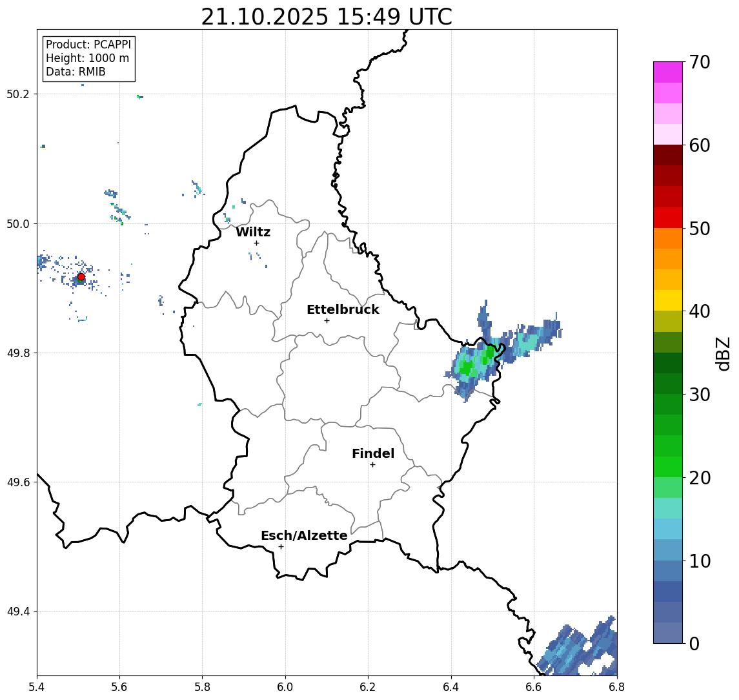
Task: Click the magenta 70 dBZ color band
Action: (668, 72)
